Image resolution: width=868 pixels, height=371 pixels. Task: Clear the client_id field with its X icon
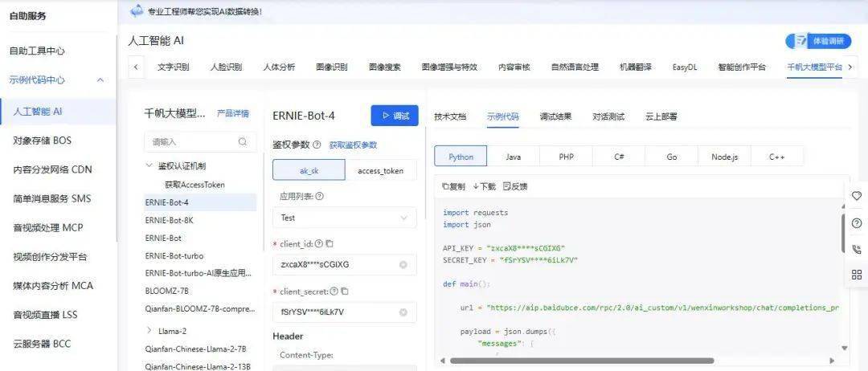(x=403, y=265)
